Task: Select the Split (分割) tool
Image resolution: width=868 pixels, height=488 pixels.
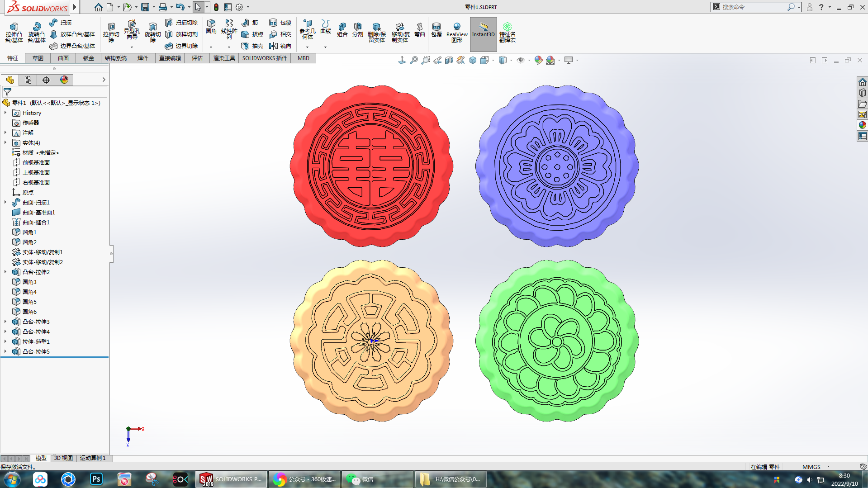Action: (x=357, y=30)
